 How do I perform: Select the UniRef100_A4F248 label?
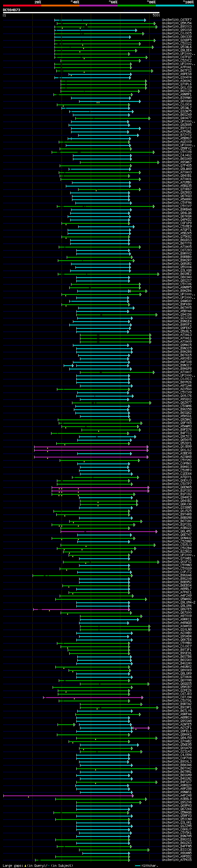click(x=177, y=795)
